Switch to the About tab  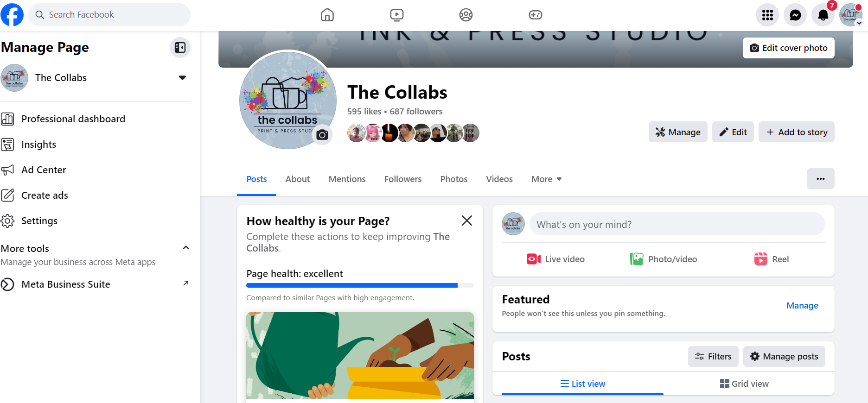(298, 179)
